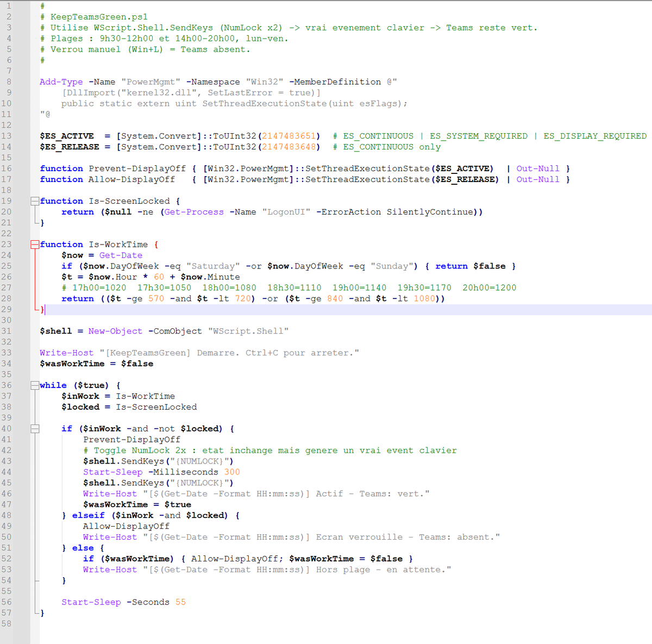Viewport: 652px width, 644px height.
Task: Click '17h00=1020' in the comment
Action: (x=99, y=288)
